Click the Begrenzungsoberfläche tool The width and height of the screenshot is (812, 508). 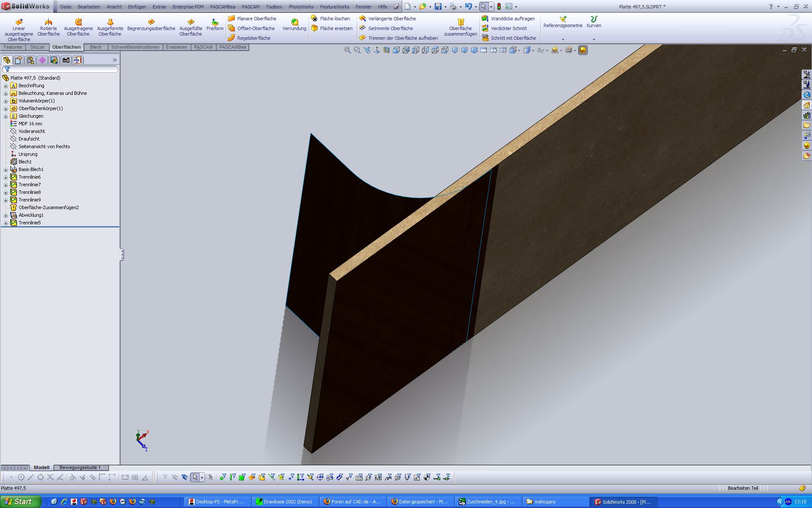[x=151, y=25]
